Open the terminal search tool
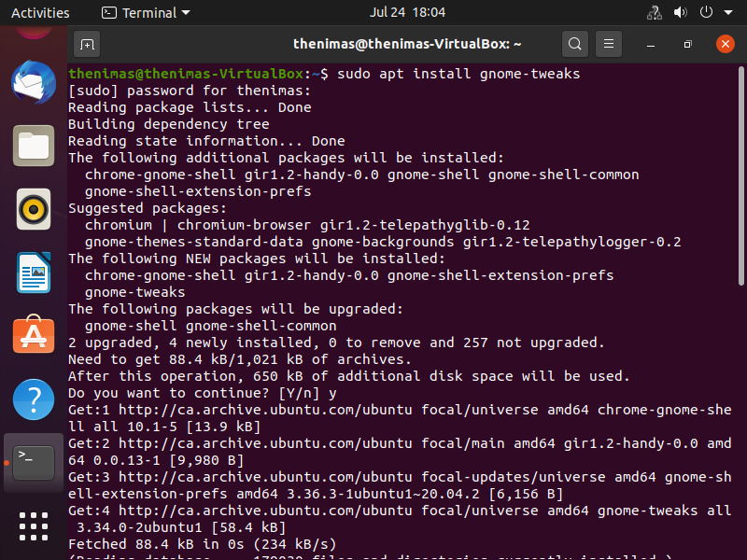747x560 pixels. [574, 44]
